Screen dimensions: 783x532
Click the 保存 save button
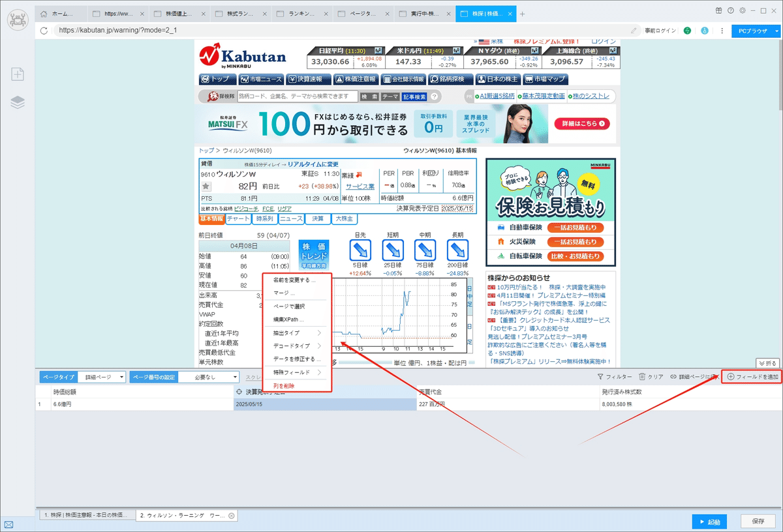tap(758, 522)
